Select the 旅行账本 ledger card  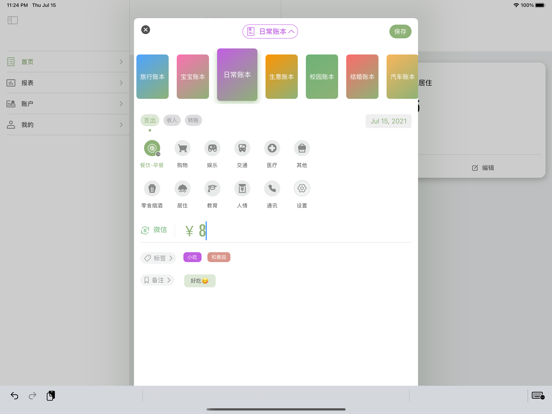(x=152, y=76)
